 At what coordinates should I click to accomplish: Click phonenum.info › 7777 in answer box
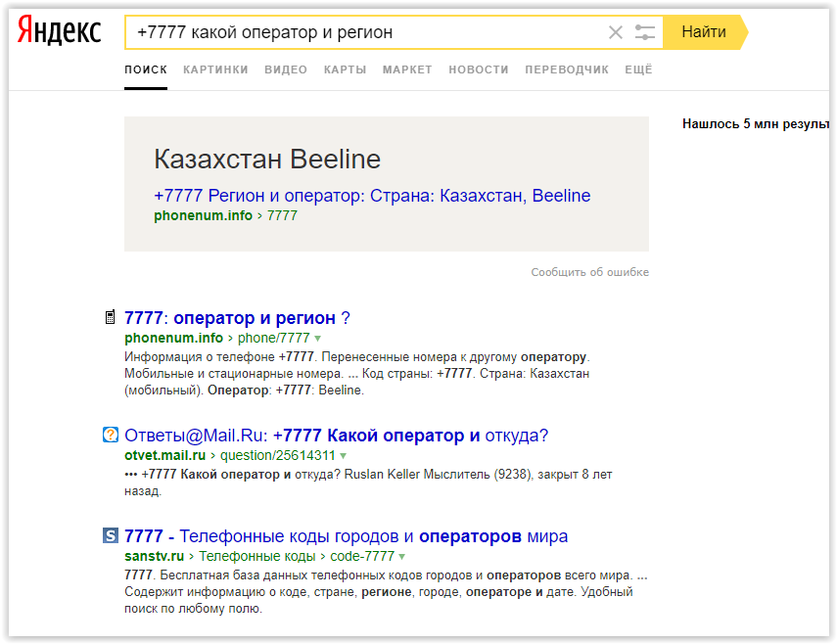[x=225, y=215]
